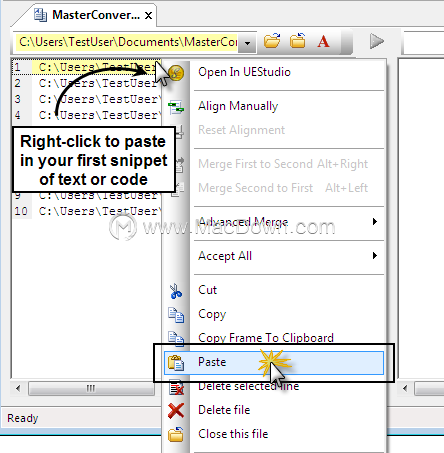Screen dimensions: 444x453
Task: Close the MasterConver... tab
Action: pos(149,15)
